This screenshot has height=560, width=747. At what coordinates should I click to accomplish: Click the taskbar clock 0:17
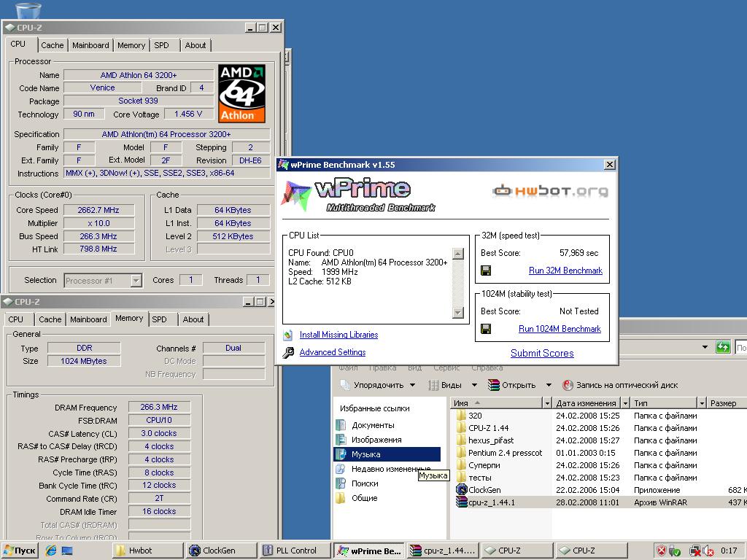coord(729,551)
